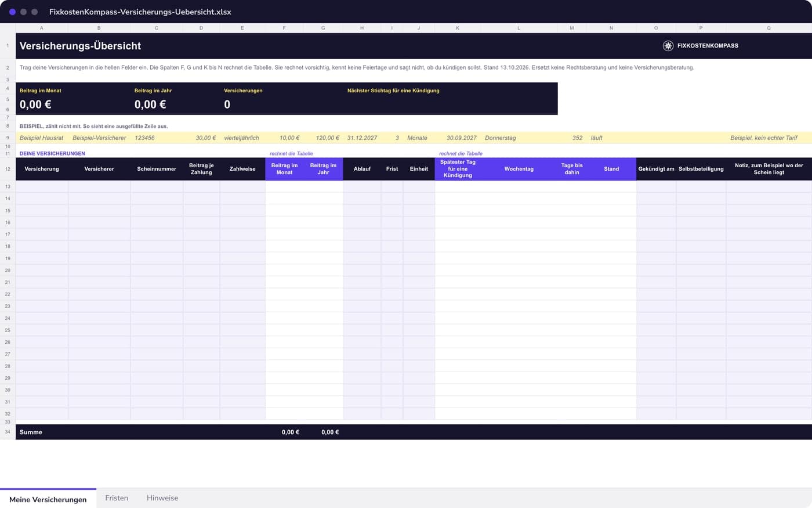The height and width of the screenshot is (508, 812).
Task: Click the Tage bis dahin column header
Action: pos(572,169)
